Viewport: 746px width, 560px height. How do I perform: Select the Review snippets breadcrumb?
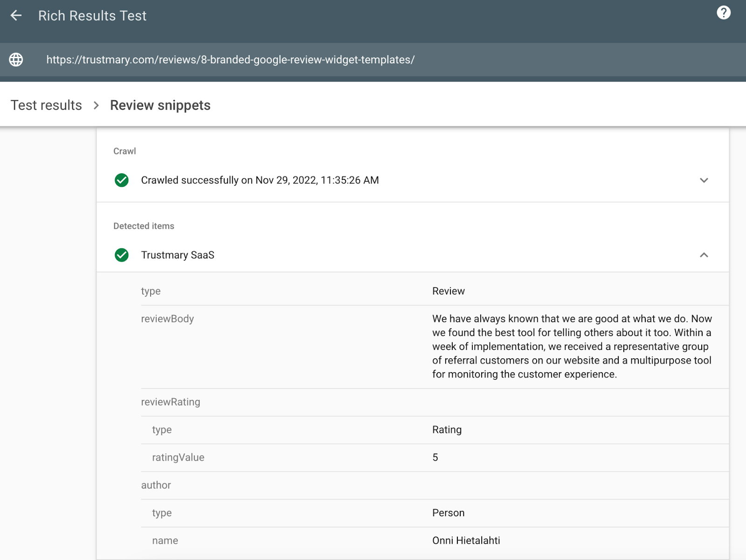pos(160,105)
